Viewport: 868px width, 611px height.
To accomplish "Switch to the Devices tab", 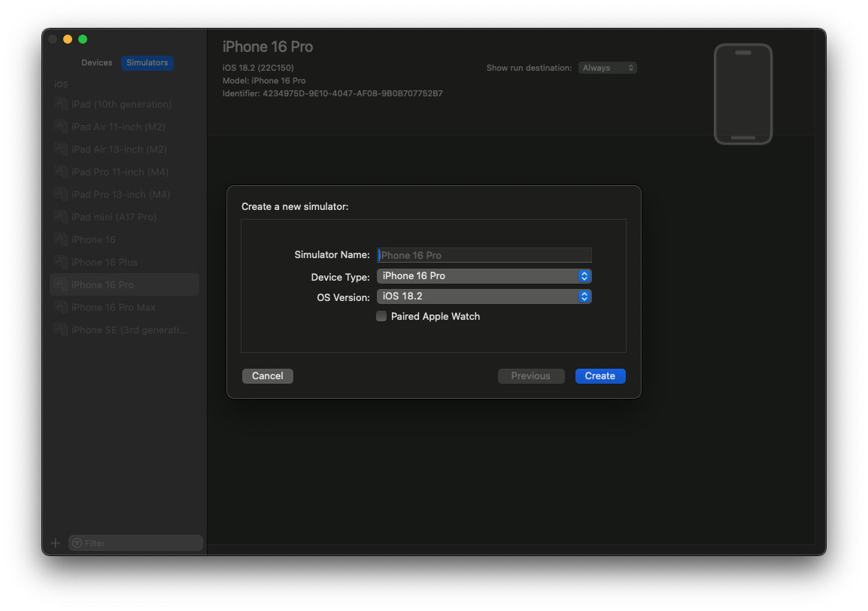I will tap(96, 62).
